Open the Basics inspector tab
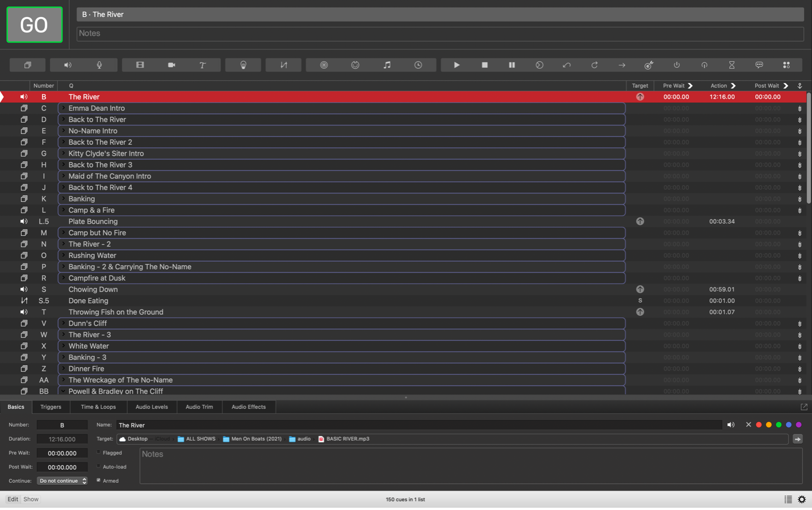This screenshot has height=510, width=812. click(16, 407)
